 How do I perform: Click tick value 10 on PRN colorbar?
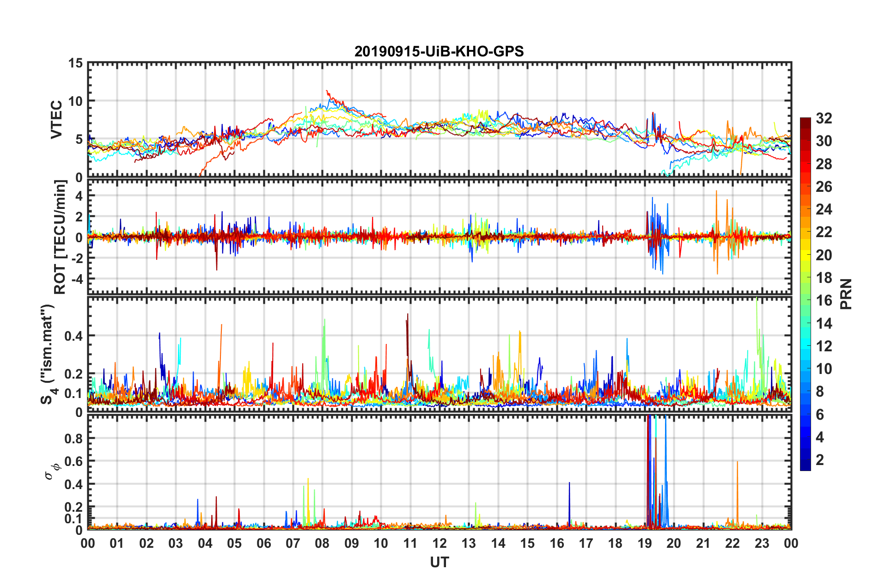coord(824,369)
